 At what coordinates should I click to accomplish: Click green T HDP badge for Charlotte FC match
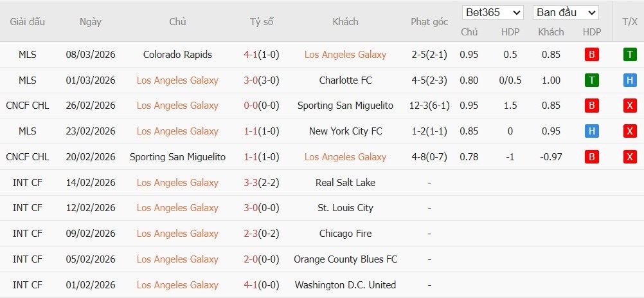(591, 80)
